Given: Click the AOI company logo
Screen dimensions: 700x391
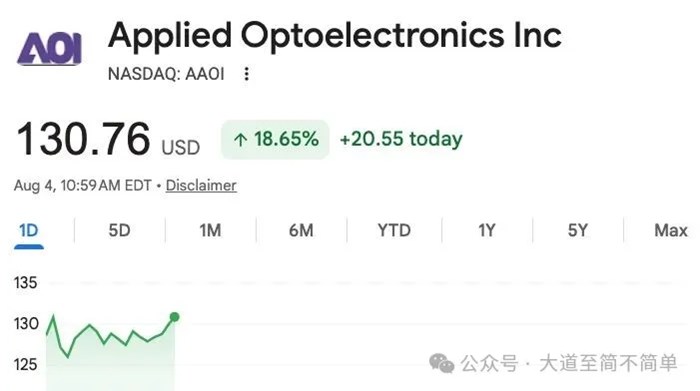Looking at the screenshot, I should [50, 49].
